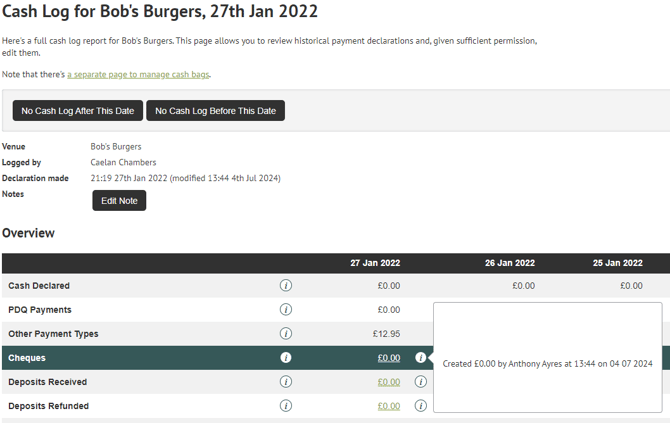Click PDQ Payments £0.00 amount

(389, 310)
